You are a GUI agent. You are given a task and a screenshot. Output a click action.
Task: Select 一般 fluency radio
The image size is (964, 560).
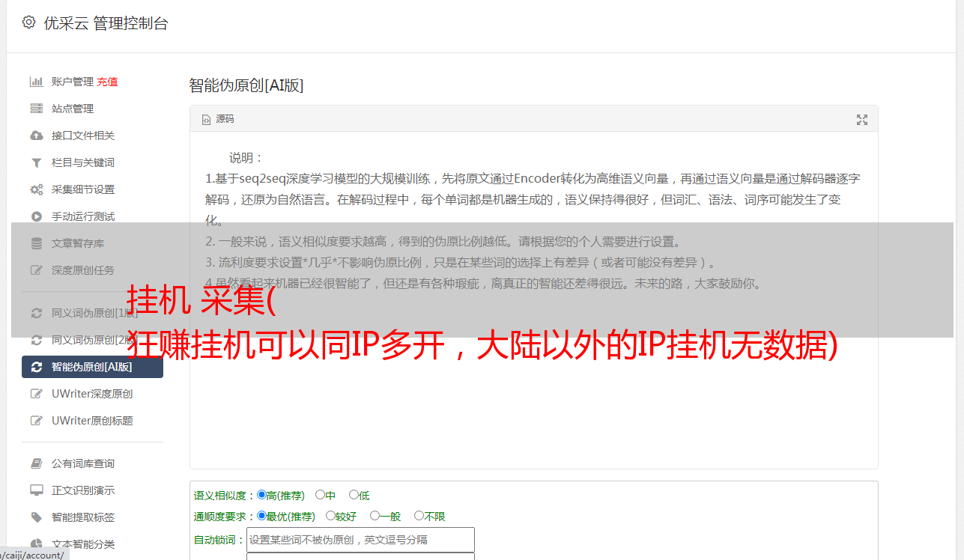[x=375, y=516]
